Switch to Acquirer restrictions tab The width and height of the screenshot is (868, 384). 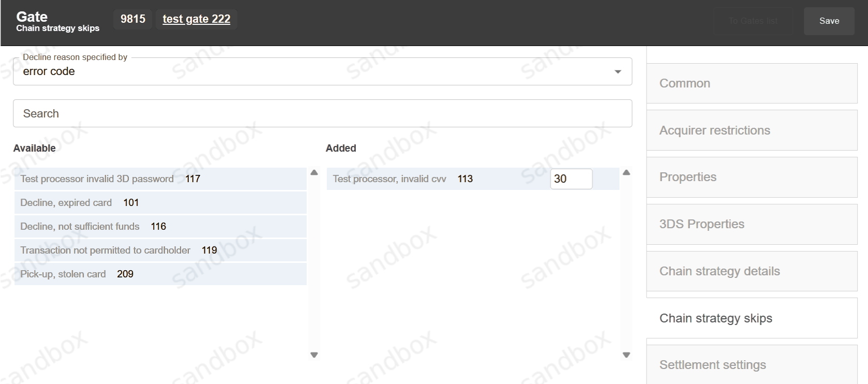tap(751, 130)
